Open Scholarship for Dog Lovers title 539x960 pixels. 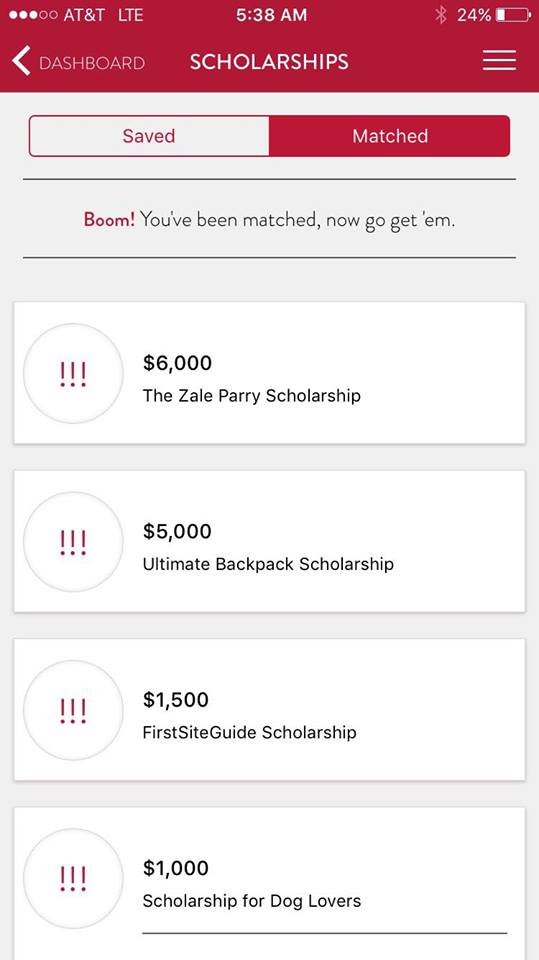pos(252,901)
